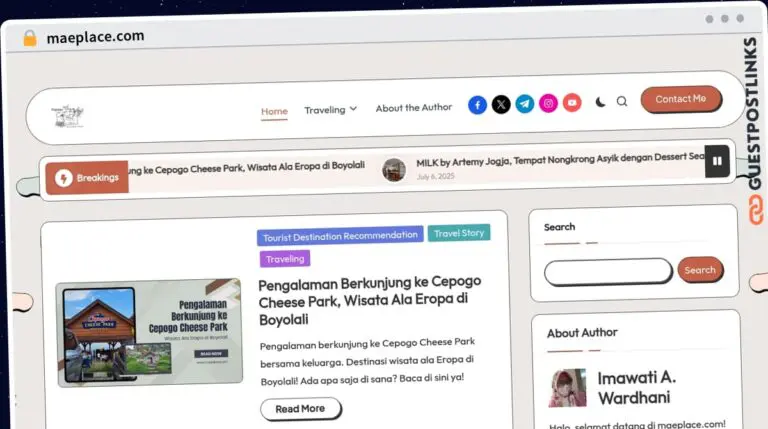Open the YouTube channel icon
The height and width of the screenshot is (429, 768).
coord(571,104)
